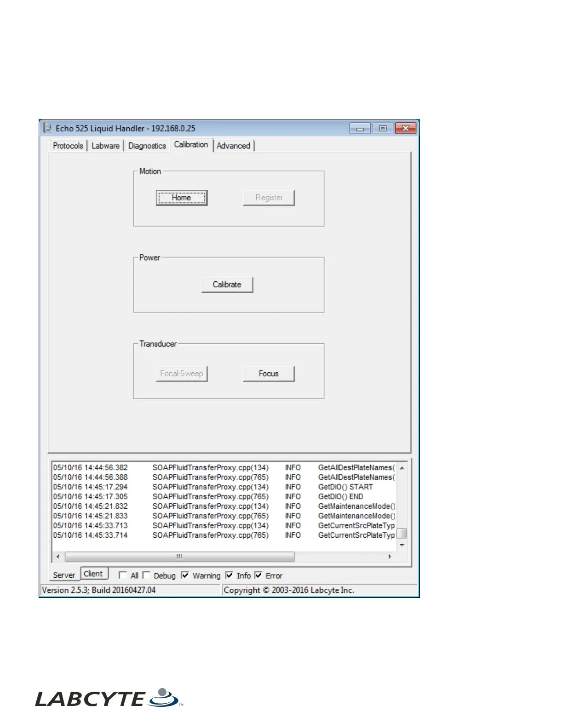The width and height of the screenshot is (563, 728).
Task: Enable the All log checkbox
Action: (122, 575)
